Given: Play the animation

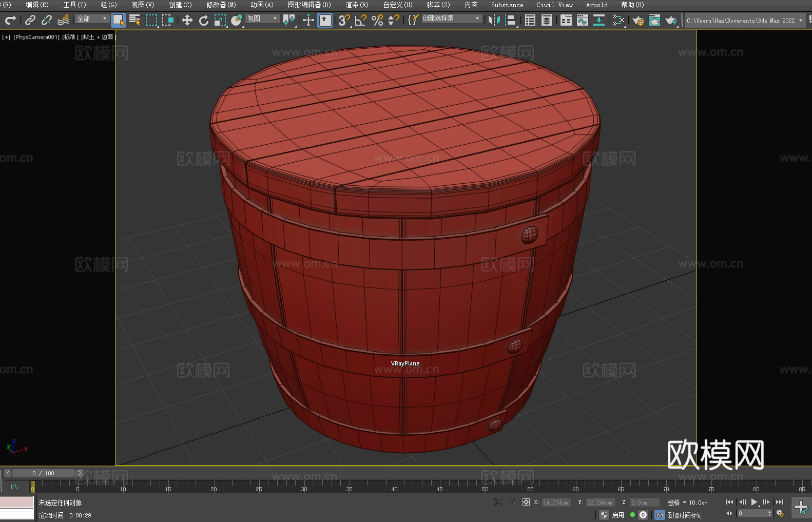Looking at the screenshot, I should point(754,502).
